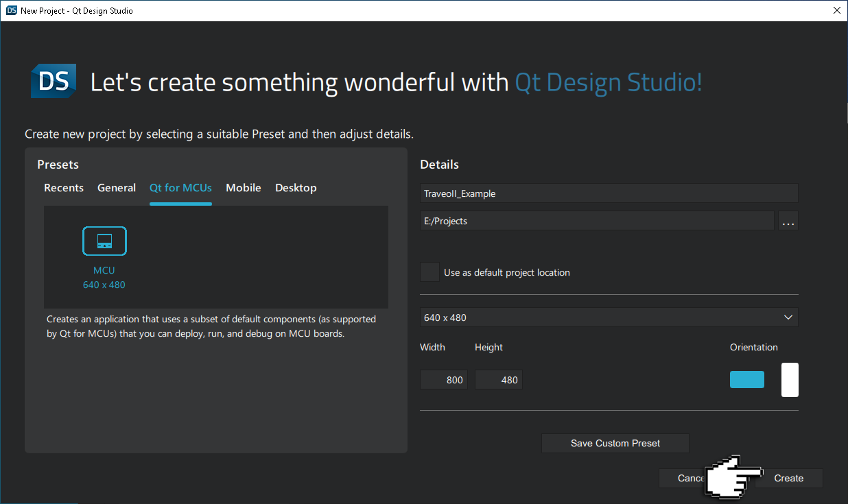Expand the screen size selection list
This screenshot has width=848, height=504.
click(x=788, y=317)
